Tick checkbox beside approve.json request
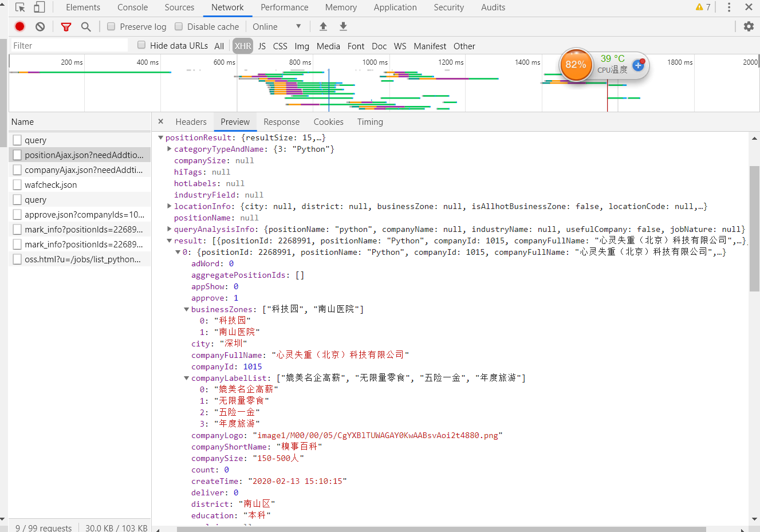Screen dimensions: 760x532 point(17,215)
